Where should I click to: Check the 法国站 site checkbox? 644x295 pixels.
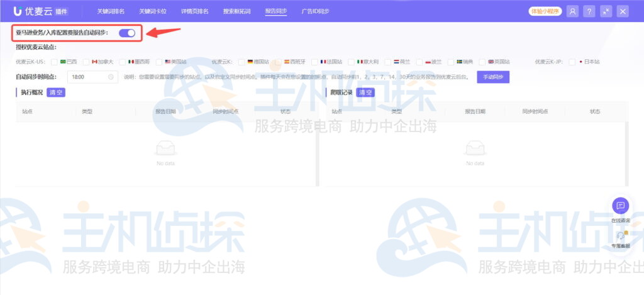click(314, 62)
